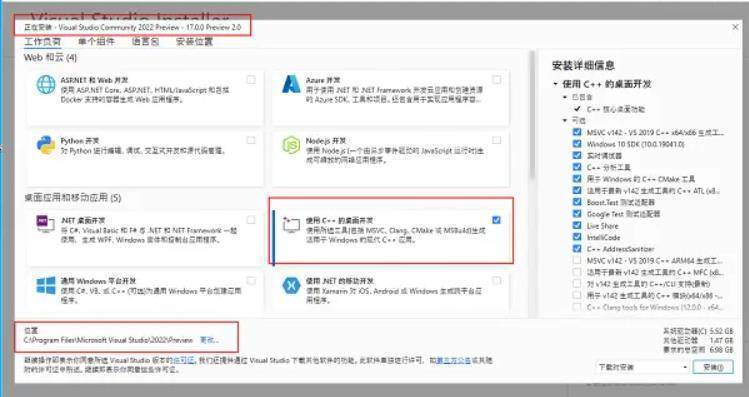The height and width of the screenshot is (397, 749).
Task: Click the Install button
Action: click(714, 367)
